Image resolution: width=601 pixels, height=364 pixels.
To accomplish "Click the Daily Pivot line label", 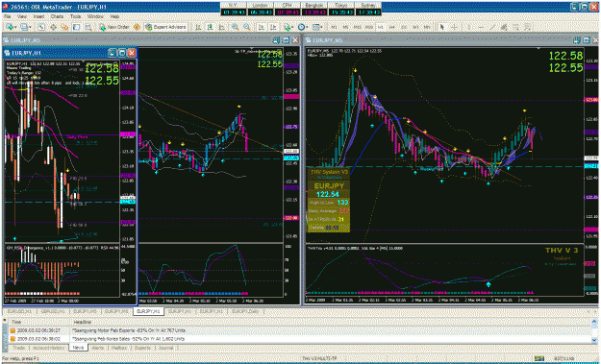I will [77, 136].
